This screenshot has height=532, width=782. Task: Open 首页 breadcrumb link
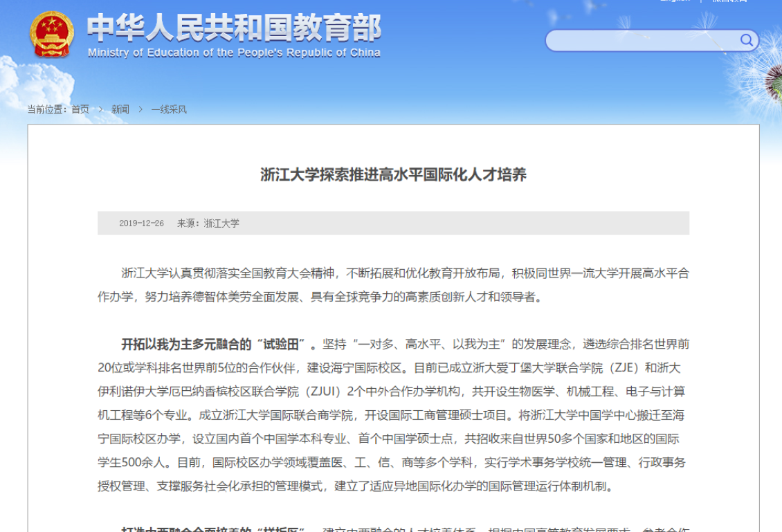pyautogui.click(x=80, y=109)
